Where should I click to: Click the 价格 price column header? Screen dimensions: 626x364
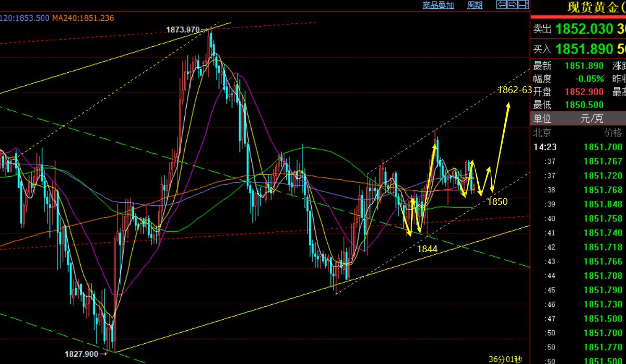point(613,133)
